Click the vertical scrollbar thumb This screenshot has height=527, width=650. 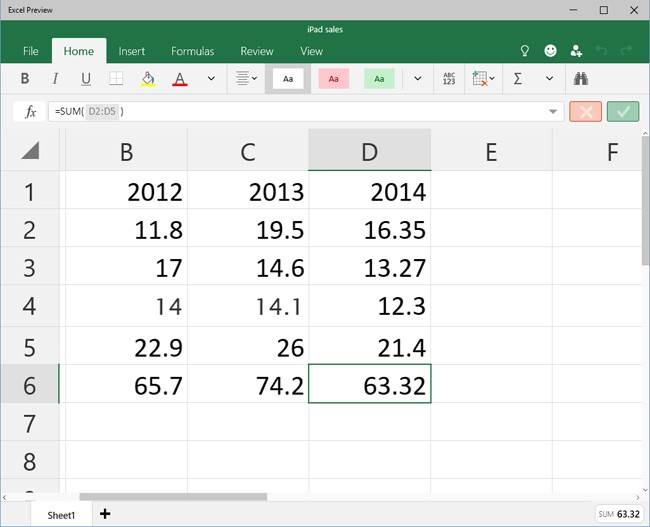[x=645, y=201]
